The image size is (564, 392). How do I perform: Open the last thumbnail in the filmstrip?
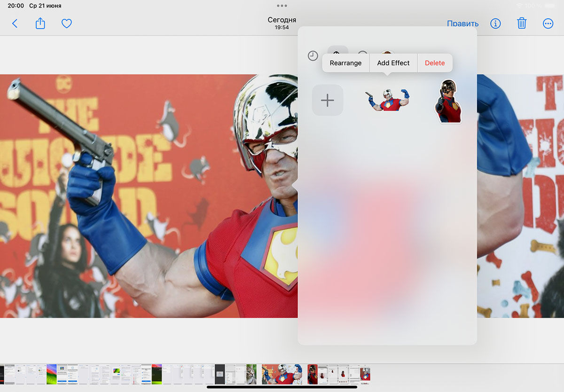pos(365,374)
